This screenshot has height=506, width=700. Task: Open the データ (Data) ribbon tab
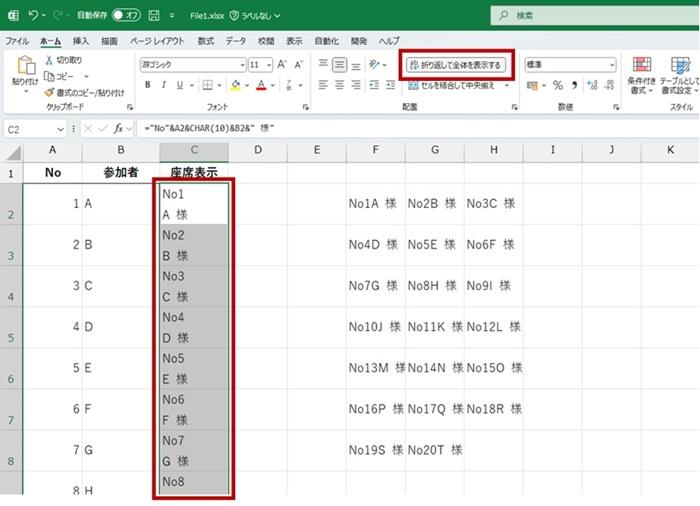[x=235, y=41]
